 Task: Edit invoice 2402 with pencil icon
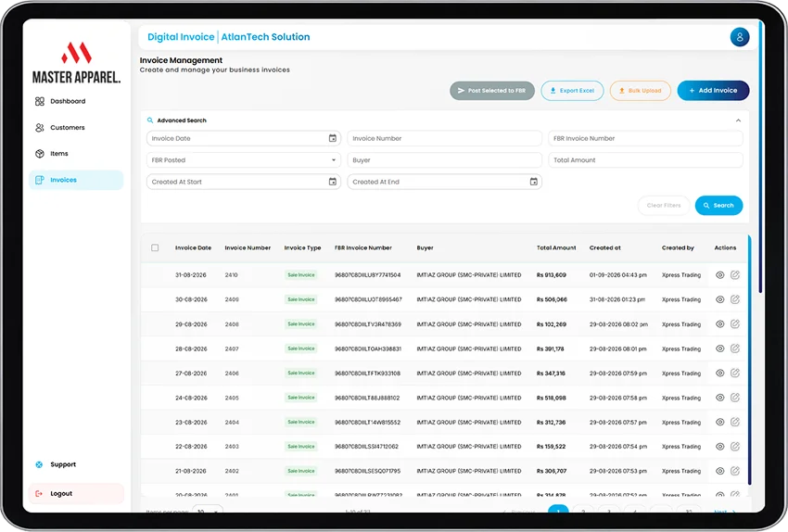(735, 471)
